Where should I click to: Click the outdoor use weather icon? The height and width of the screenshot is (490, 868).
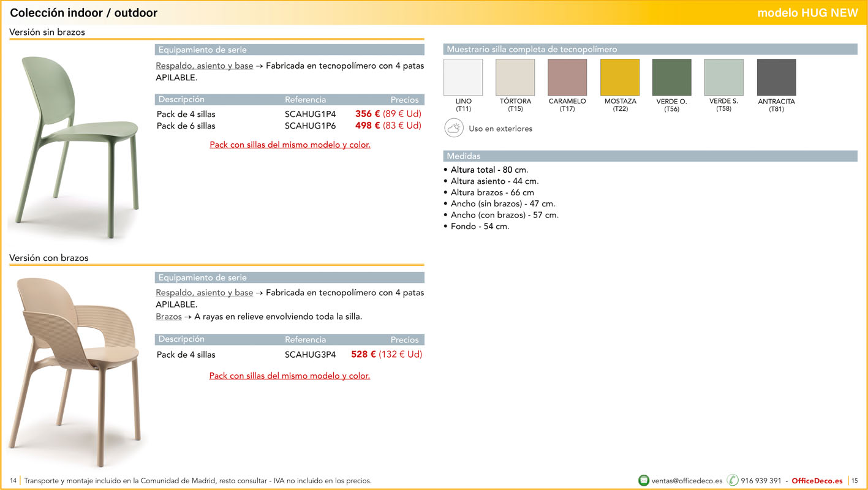[x=454, y=129]
